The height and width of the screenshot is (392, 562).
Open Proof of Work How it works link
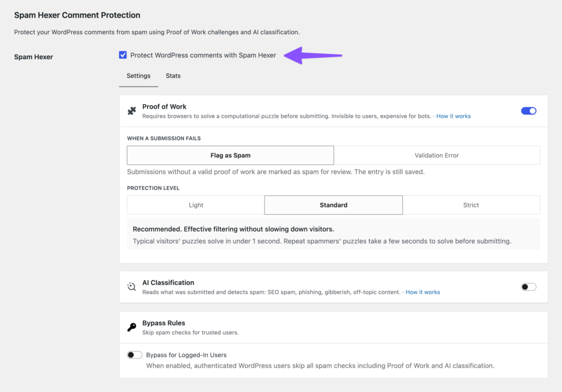point(453,116)
